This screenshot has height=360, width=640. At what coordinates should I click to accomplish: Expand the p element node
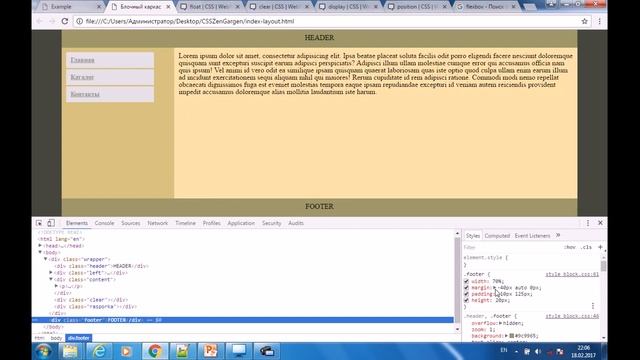tap(56, 286)
